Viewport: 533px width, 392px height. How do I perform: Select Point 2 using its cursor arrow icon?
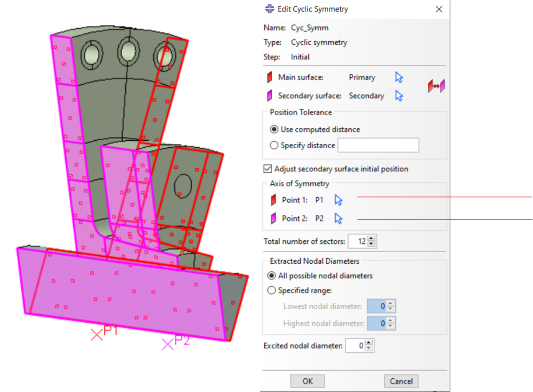tap(338, 218)
